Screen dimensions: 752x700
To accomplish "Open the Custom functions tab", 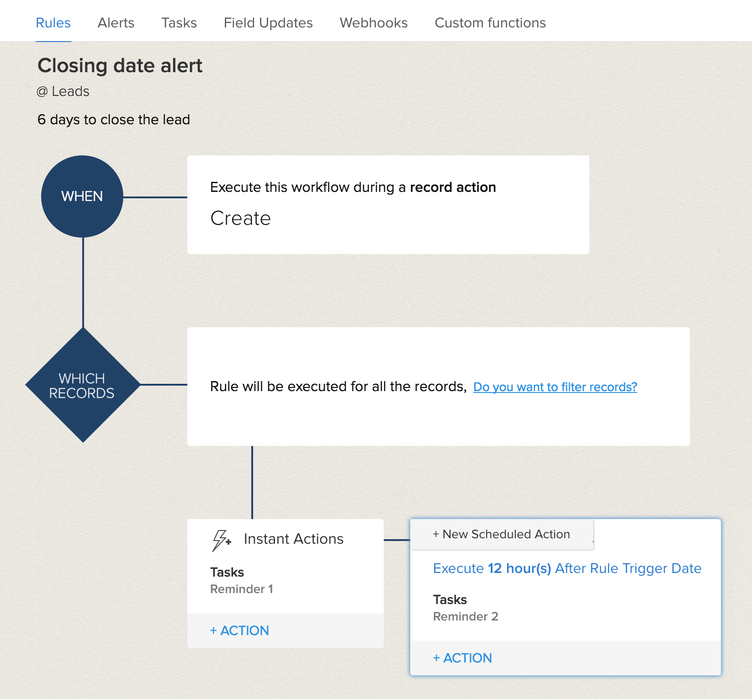I will pos(490,23).
